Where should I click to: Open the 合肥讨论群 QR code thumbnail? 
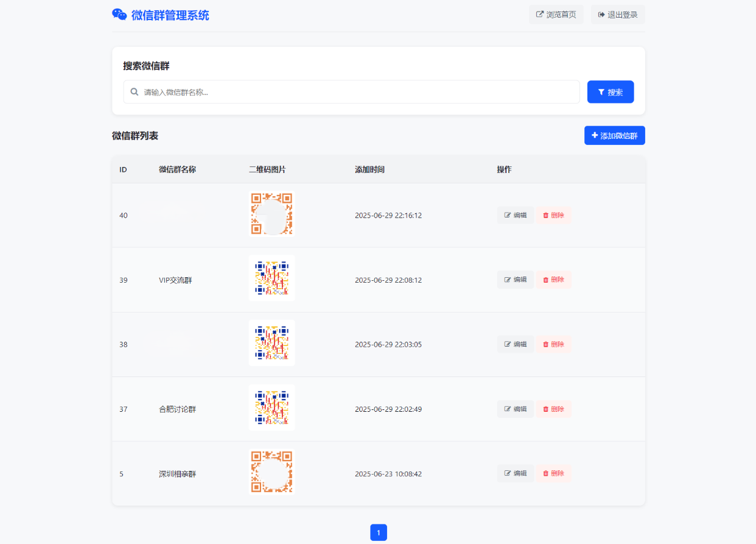tap(272, 408)
